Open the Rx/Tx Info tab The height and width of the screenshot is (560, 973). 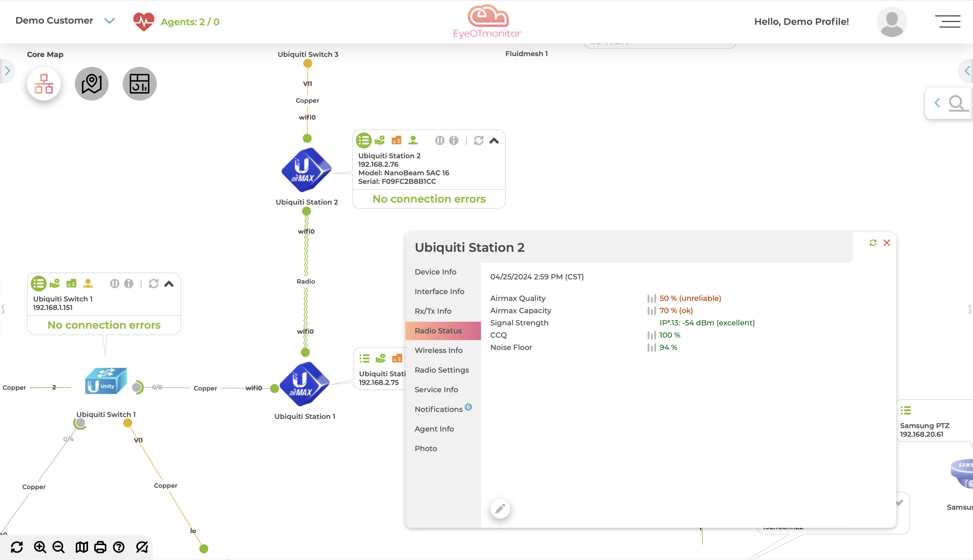pyautogui.click(x=443, y=311)
